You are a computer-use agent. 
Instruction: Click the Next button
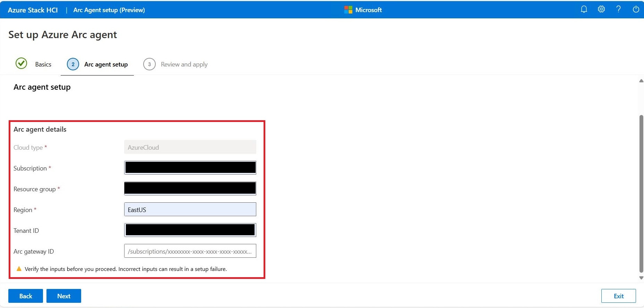64,296
